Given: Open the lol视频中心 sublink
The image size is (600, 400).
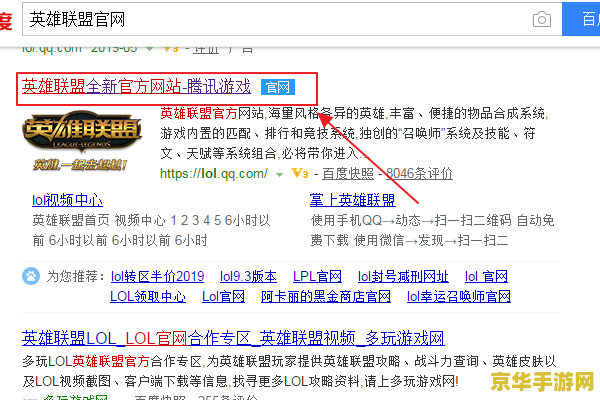Looking at the screenshot, I should pos(67,200).
